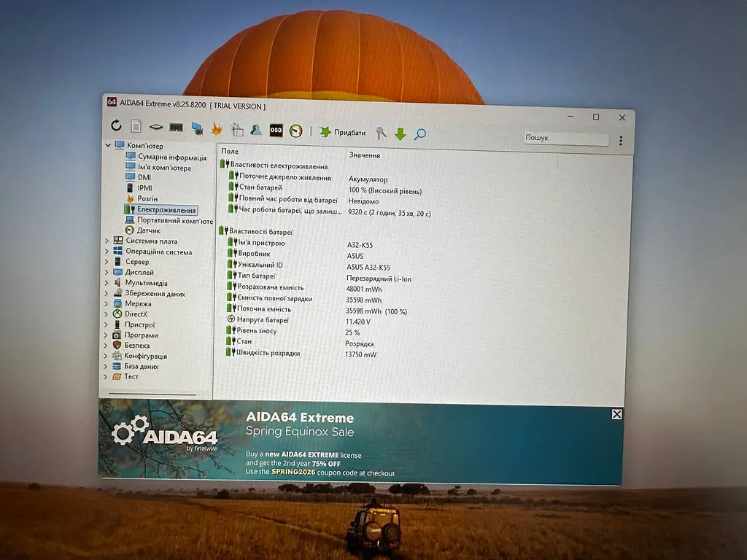Collapse the Комп'ютер tree node
The image size is (747, 560).
(108, 145)
